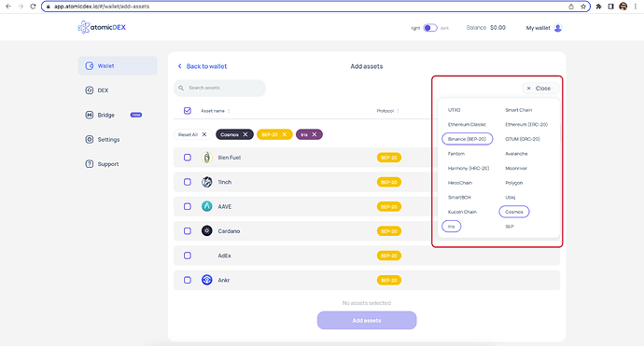The width and height of the screenshot is (644, 346).
Task: Click the Balance $0.00 text
Action: (486, 27)
